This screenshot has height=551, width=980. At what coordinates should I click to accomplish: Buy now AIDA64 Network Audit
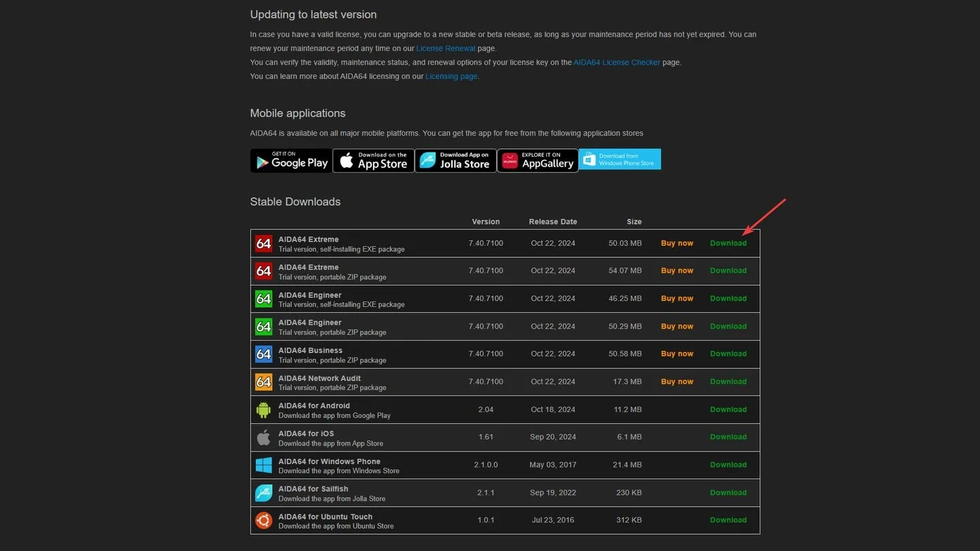677,382
